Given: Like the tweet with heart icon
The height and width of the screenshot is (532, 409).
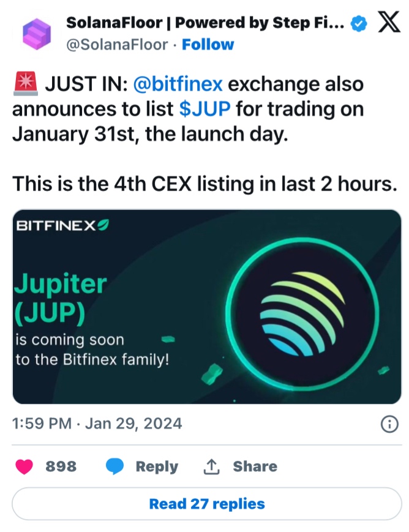Looking at the screenshot, I should [24, 466].
